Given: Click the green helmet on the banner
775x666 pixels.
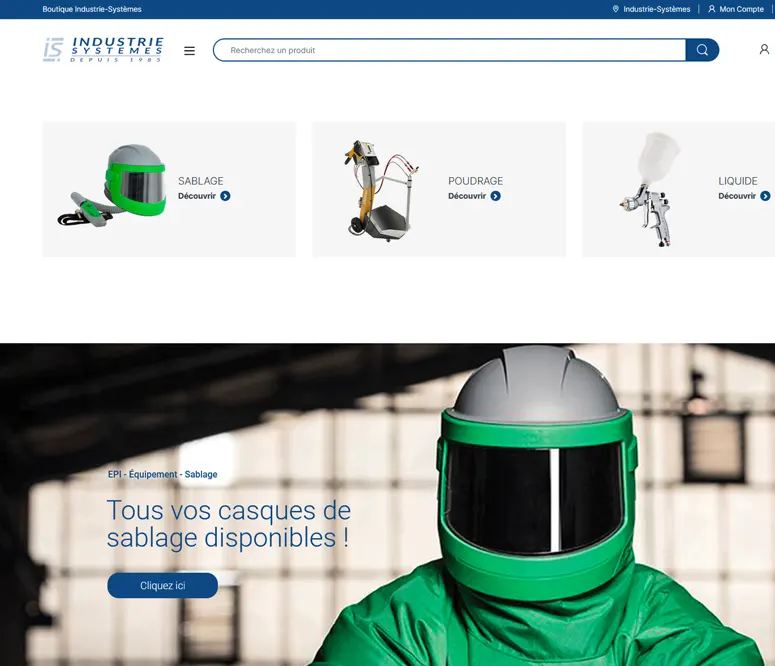Looking at the screenshot, I should pyautogui.click(x=537, y=472).
